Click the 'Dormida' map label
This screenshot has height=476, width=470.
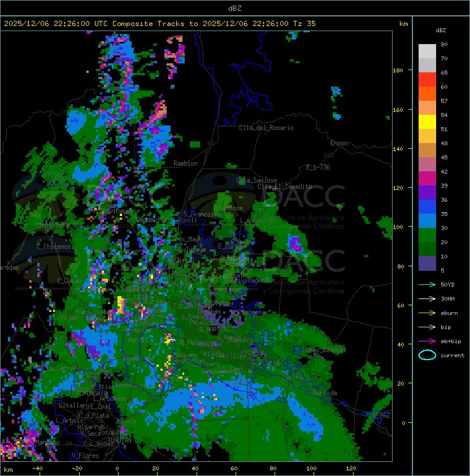click(325, 393)
